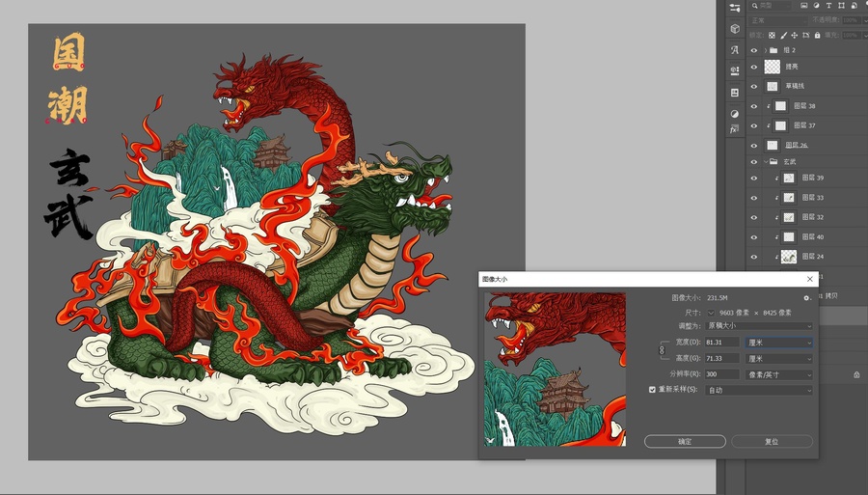Image resolution: width=868 pixels, height=495 pixels.
Task: Open the resolution unit 像素/英寸 dropdown
Action: point(779,374)
